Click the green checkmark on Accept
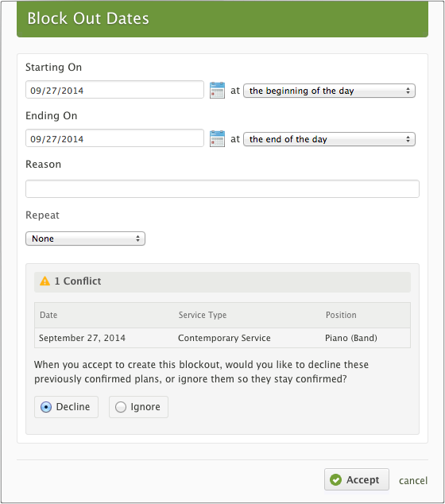This screenshot has height=504, width=445. click(336, 480)
